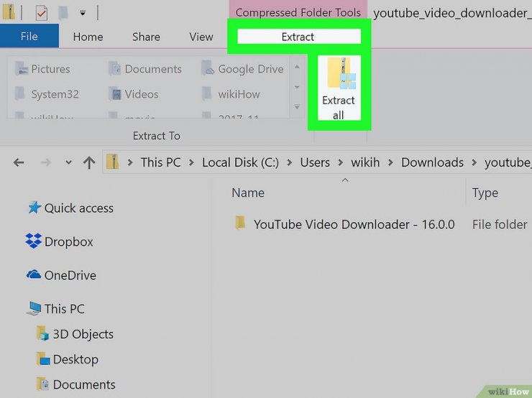Choose Pictures as extract destination
The width and height of the screenshot is (532, 398).
(42, 69)
